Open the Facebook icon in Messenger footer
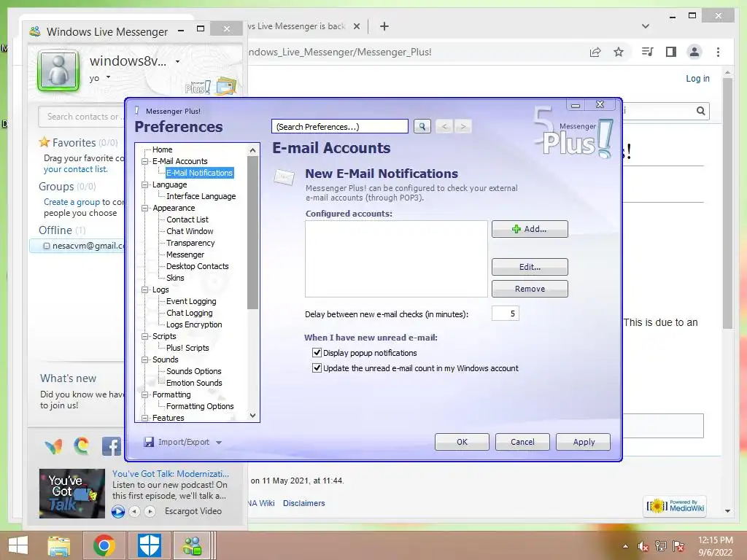This screenshot has height=560, width=747. pyautogui.click(x=112, y=447)
